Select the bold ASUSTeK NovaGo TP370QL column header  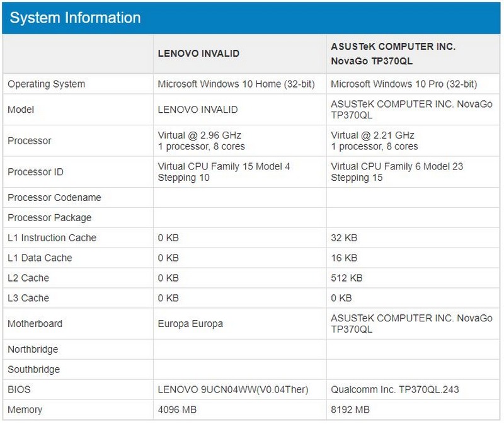tap(393, 54)
